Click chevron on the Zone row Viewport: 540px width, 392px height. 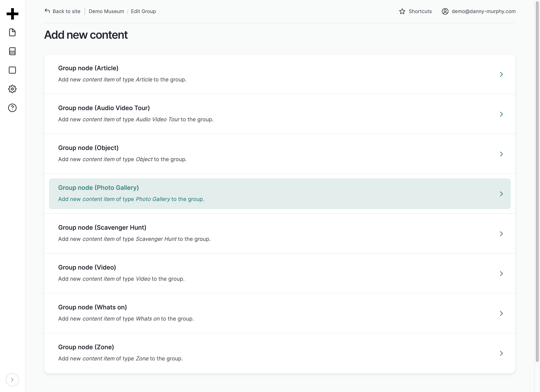point(501,353)
